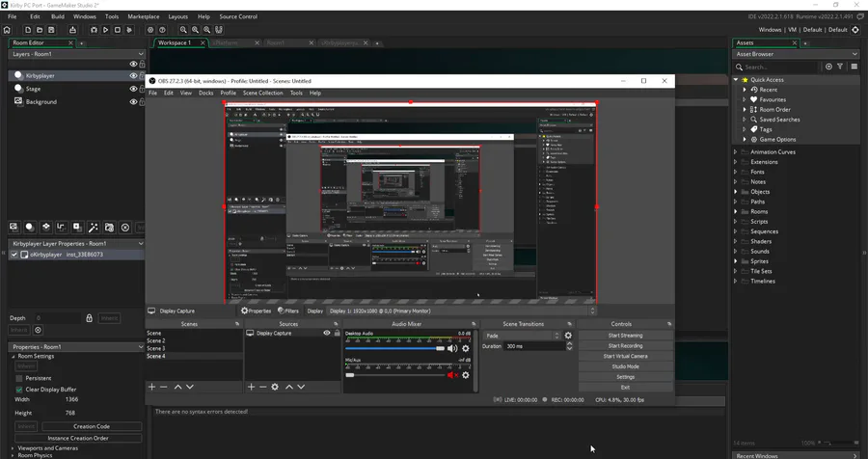The image size is (868, 459).
Task: Create a new background layer icon
Action: pos(14,227)
